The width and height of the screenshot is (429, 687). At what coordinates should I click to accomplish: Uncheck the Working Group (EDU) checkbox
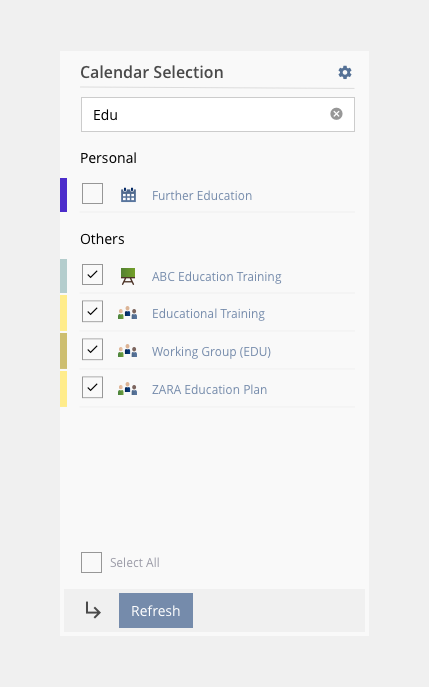[x=92, y=349]
